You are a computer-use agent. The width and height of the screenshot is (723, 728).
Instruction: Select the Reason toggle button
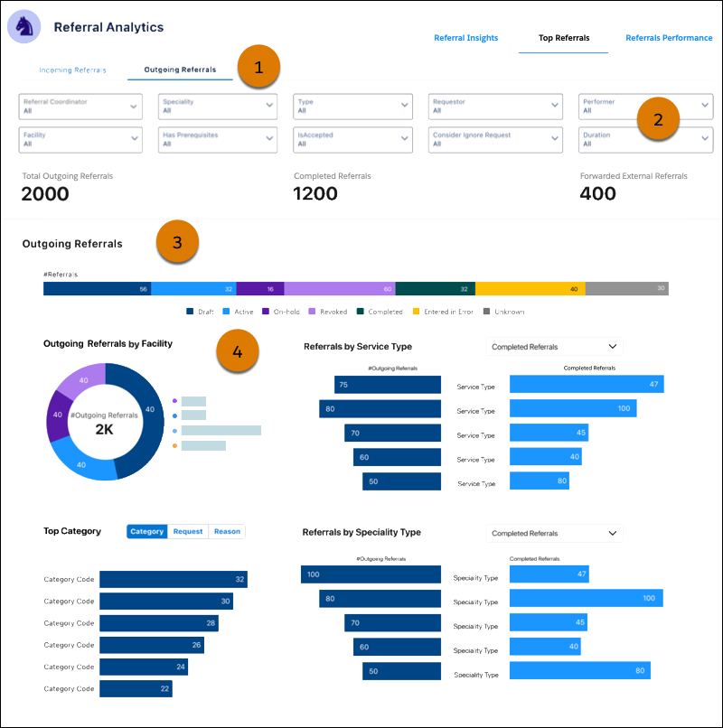(227, 532)
